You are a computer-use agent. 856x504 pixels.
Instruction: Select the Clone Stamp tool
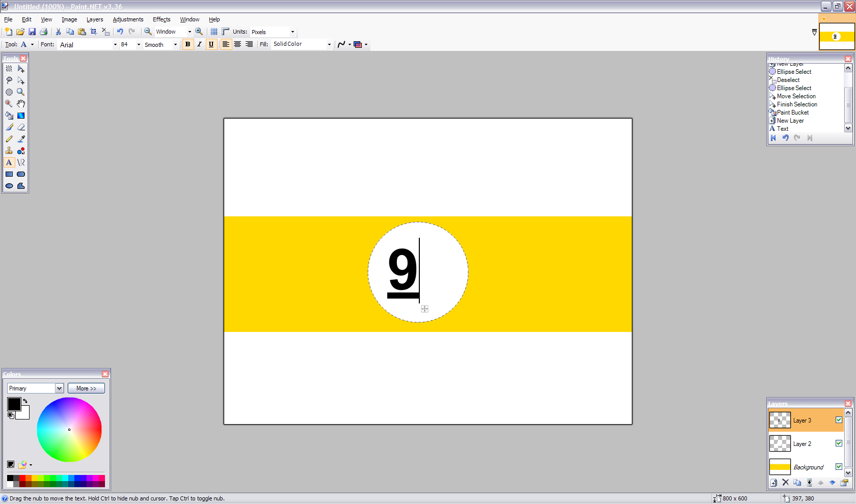(x=9, y=151)
